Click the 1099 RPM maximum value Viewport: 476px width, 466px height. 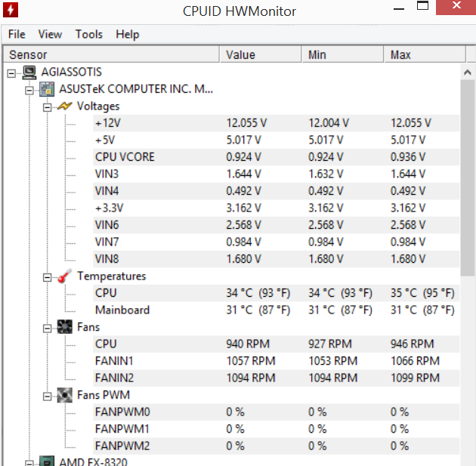(x=415, y=378)
